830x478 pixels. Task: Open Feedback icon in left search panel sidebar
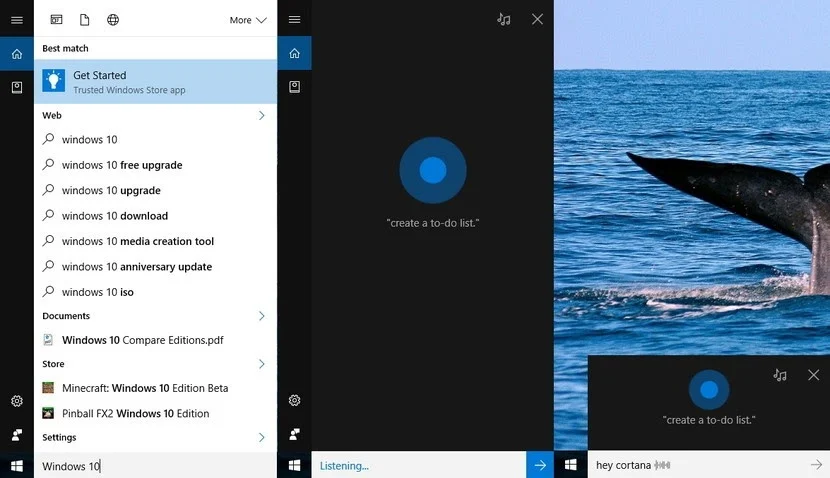point(17,435)
